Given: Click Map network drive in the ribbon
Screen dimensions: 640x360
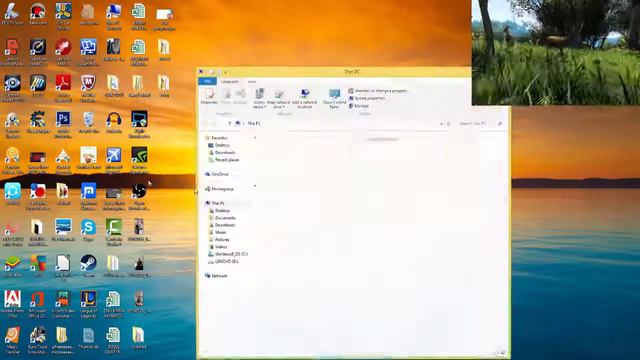Looking at the screenshot, I should tap(279, 99).
